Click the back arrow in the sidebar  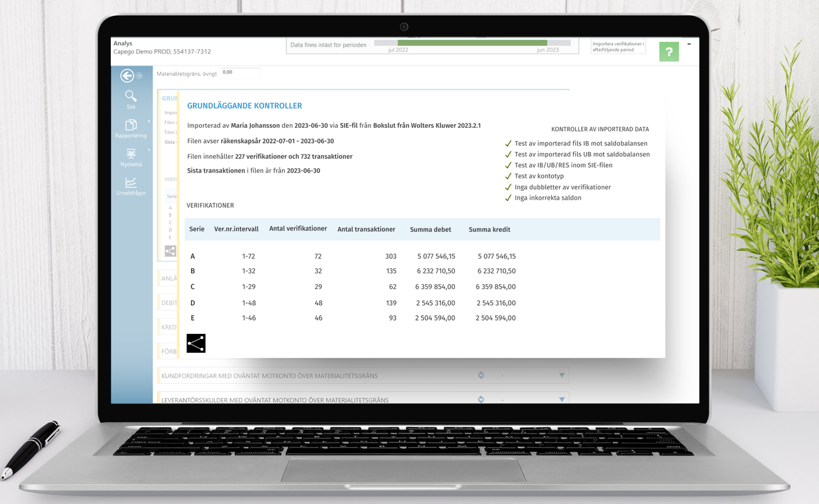pos(127,76)
